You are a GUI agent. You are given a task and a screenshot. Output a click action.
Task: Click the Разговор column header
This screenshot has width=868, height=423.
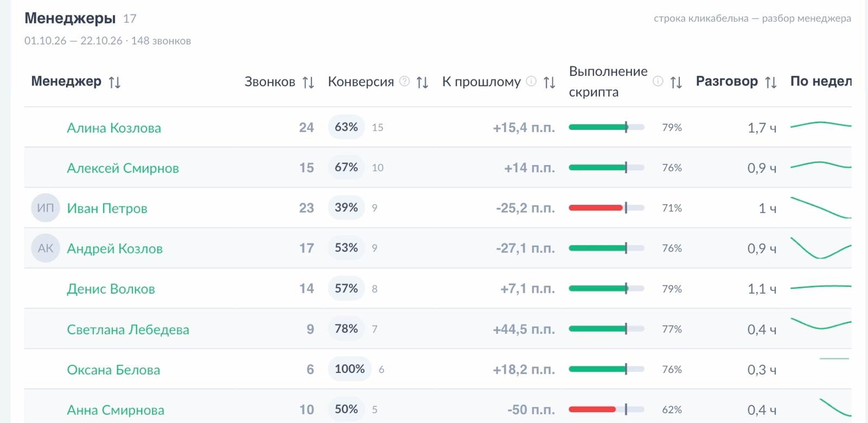point(727,81)
